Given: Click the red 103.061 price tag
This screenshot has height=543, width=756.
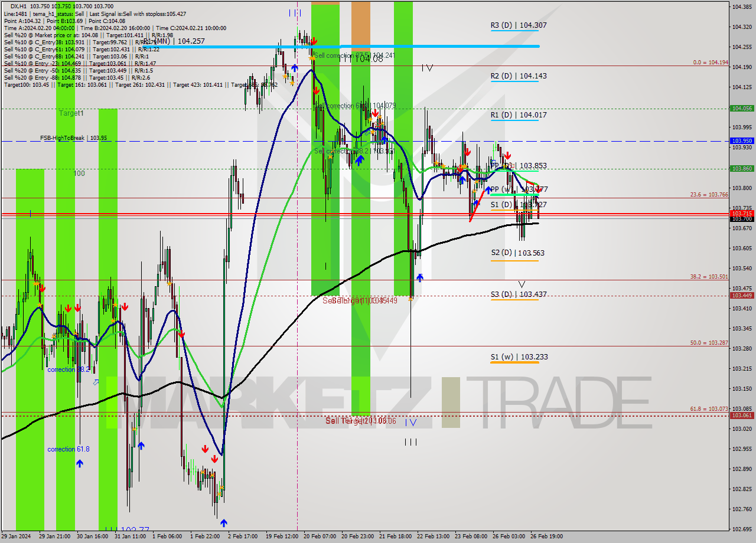Looking at the screenshot, I should (x=742, y=416).
